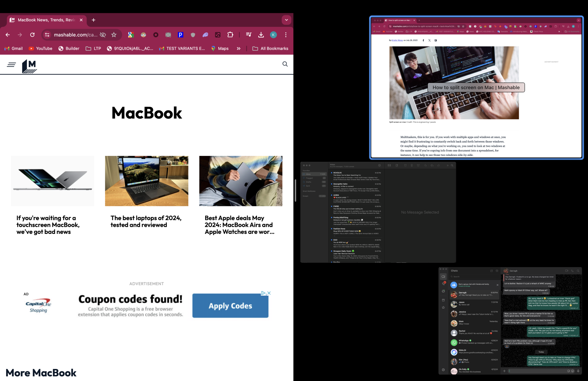The width and height of the screenshot is (588, 381).
Task: Click the purple ghost extension icon
Action: point(205,35)
